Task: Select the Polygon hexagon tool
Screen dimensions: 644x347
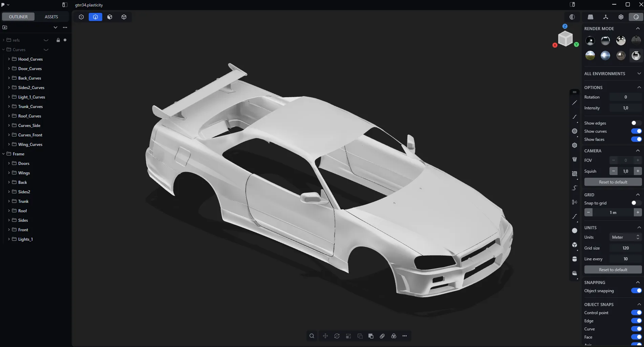Action: point(575,145)
